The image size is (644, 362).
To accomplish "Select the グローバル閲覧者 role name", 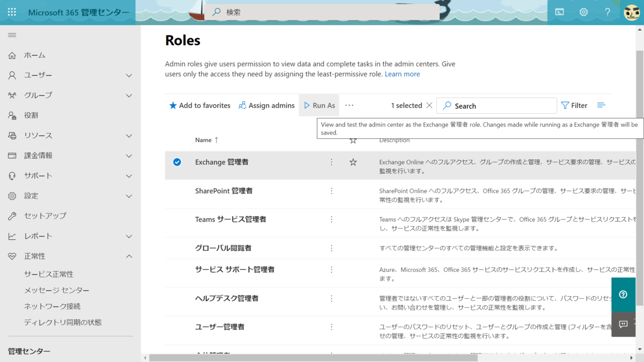I will 223,248.
